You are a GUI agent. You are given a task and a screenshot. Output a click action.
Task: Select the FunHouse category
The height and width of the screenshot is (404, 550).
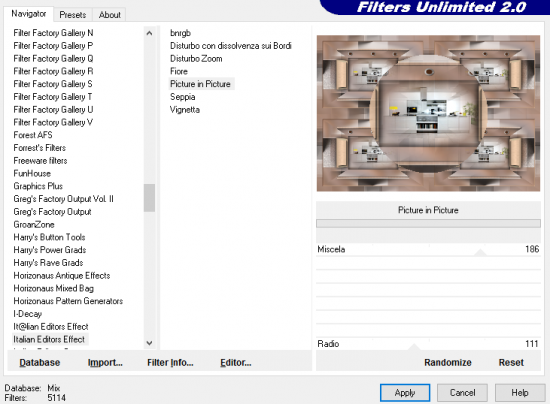tap(32, 173)
